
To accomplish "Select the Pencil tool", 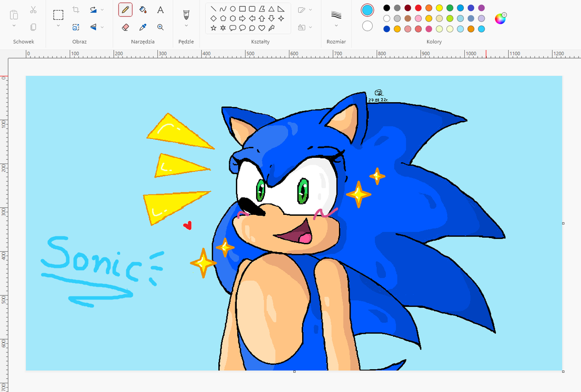I will click(x=125, y=10).
